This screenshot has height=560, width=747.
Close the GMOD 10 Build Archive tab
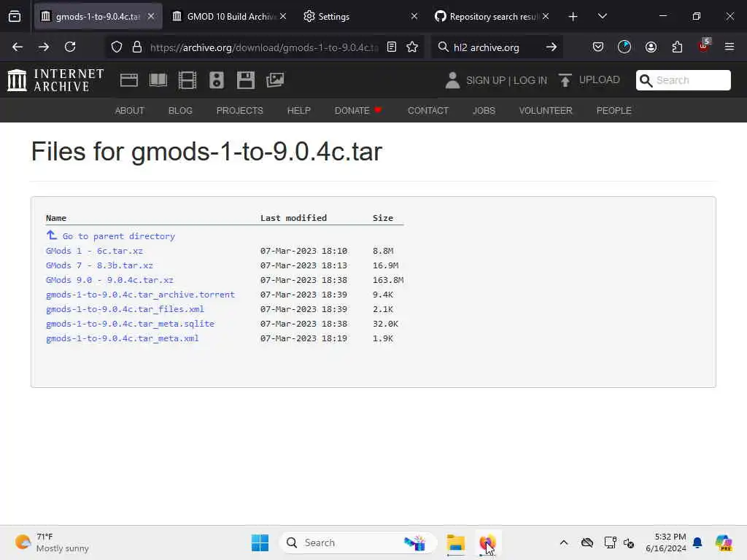point(283,16)
